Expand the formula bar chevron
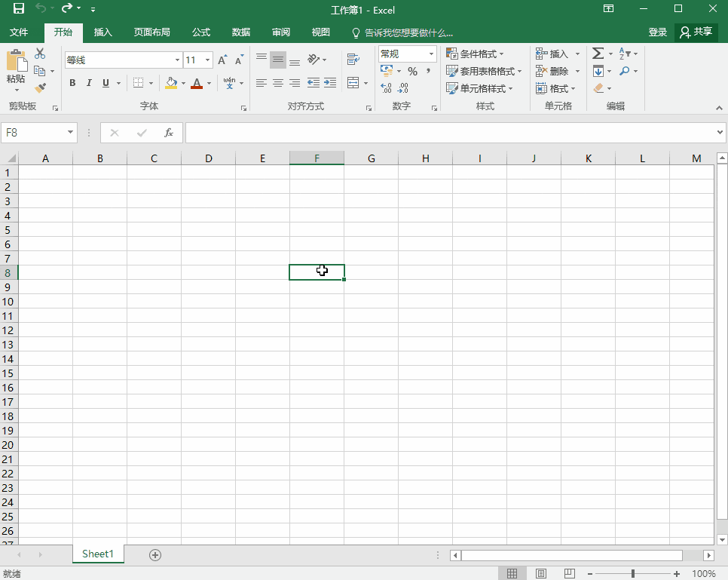 (720, 133)
